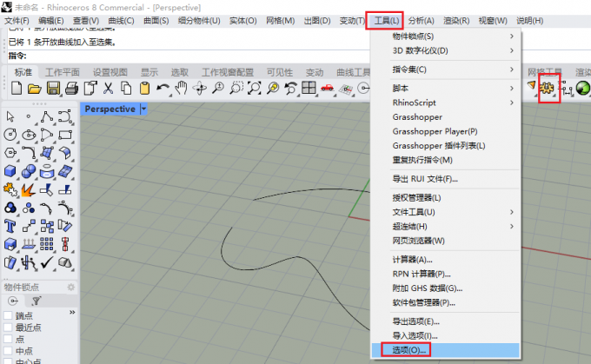Select 导入选项(I)... entry
This screenshot has height=364, width=591.
(x=445, y=335)
